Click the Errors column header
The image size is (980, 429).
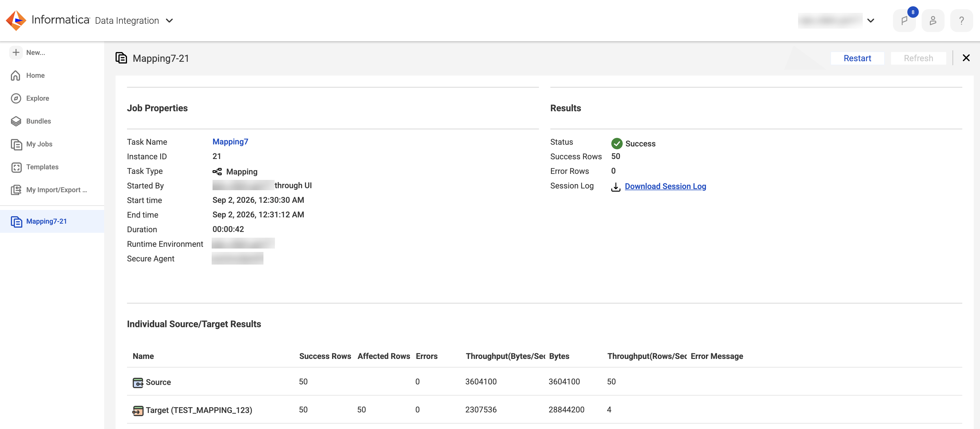tap(426, 356)
